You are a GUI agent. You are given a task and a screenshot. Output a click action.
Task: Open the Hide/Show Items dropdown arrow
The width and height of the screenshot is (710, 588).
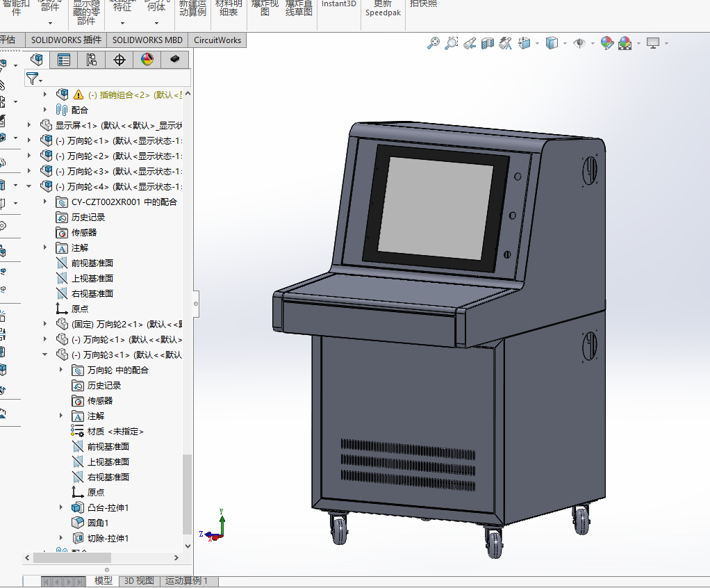[x=593, y=44]
